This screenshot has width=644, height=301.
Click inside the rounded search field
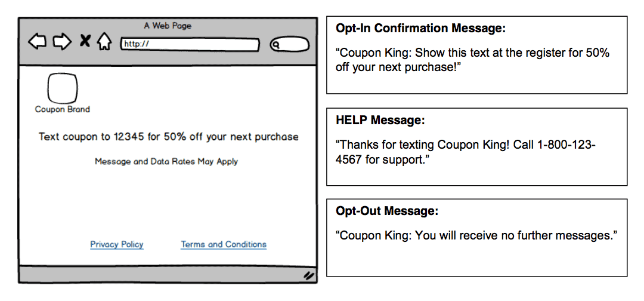coord(290,44)
